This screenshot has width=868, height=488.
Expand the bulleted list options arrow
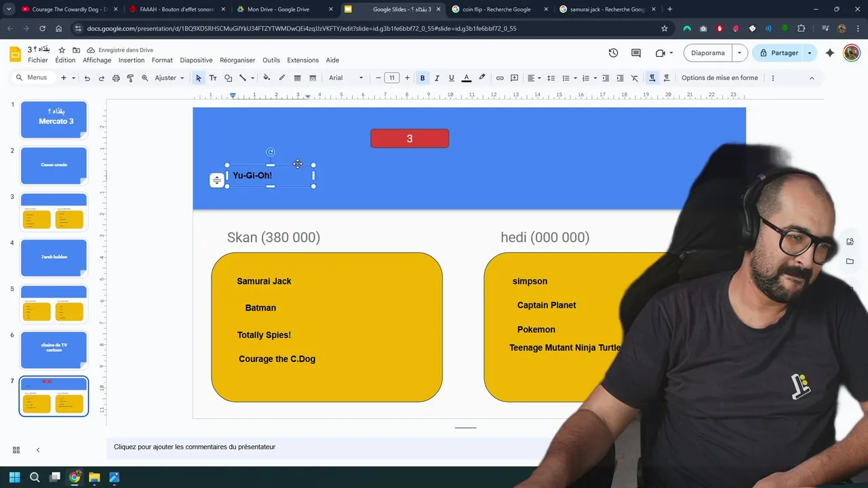click(575, 78)
